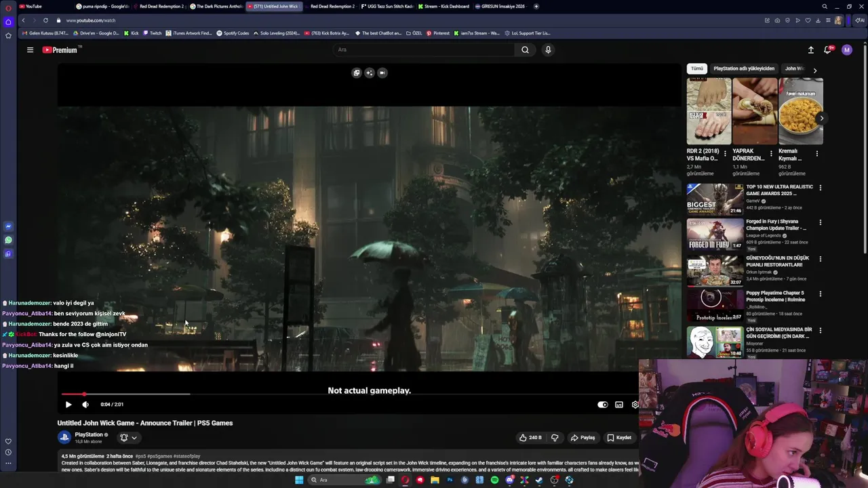Image resolution: width=868 pixels, height=488 pixels.
Task: Open a new browser tab with plus
Action: pos(536,6)
